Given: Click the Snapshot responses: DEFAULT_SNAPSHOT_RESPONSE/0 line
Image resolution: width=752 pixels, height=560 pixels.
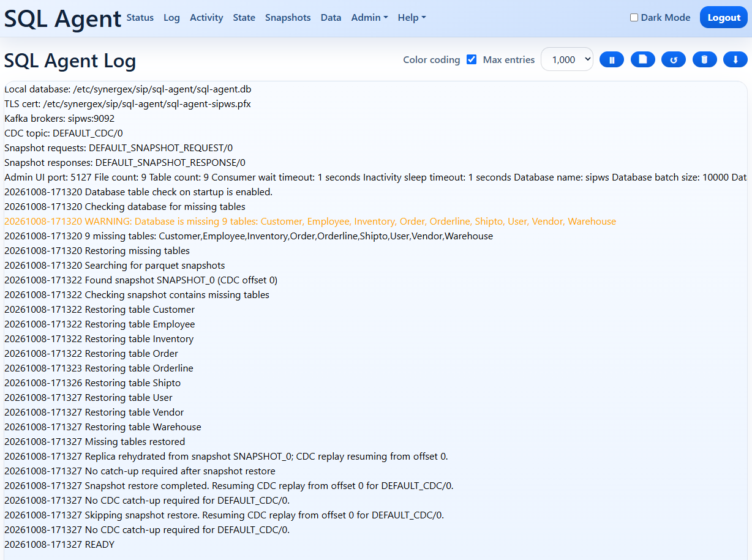Looking at the screenshot, I should point(125,163).
